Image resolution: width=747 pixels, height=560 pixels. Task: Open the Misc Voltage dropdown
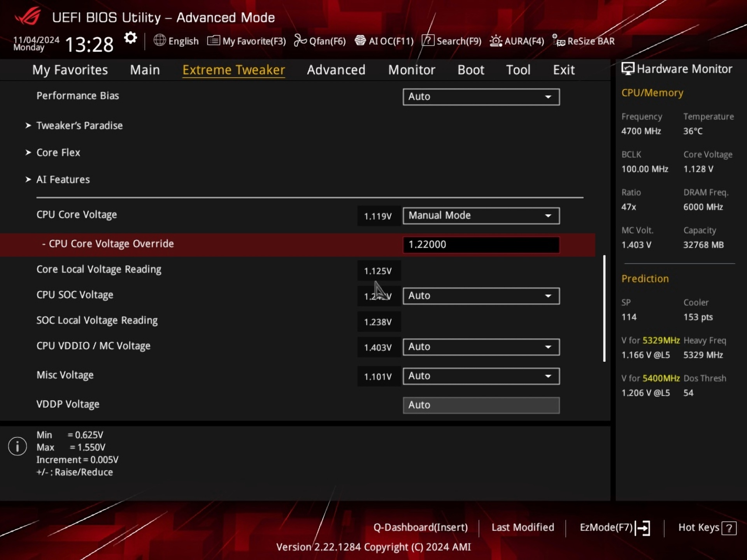pos(481,376)
